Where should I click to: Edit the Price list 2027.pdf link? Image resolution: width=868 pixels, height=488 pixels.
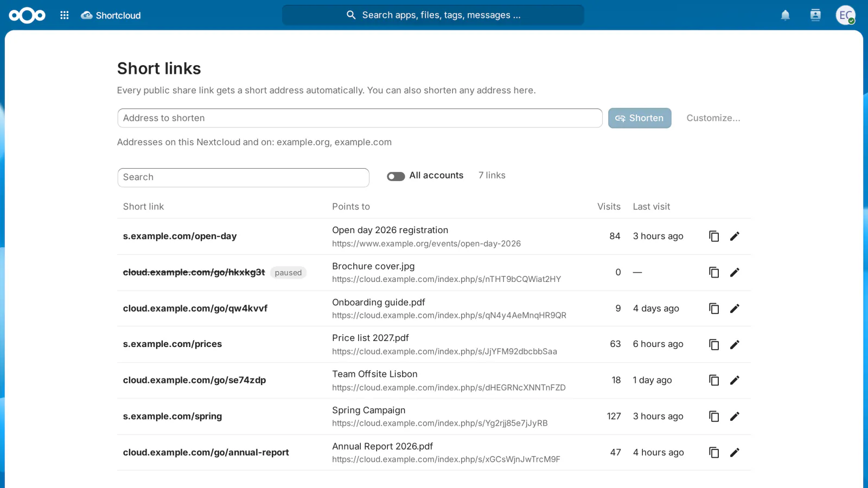[735, 344]
